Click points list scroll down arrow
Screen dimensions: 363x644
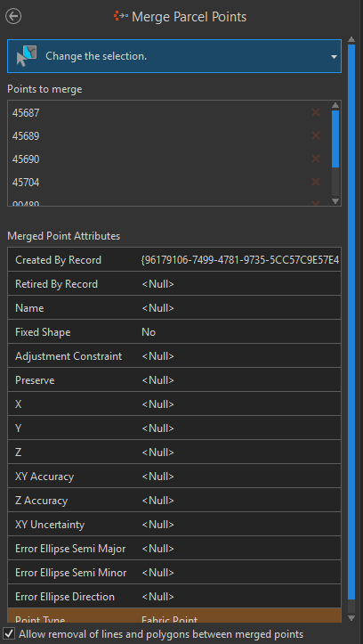pos(335,200)
